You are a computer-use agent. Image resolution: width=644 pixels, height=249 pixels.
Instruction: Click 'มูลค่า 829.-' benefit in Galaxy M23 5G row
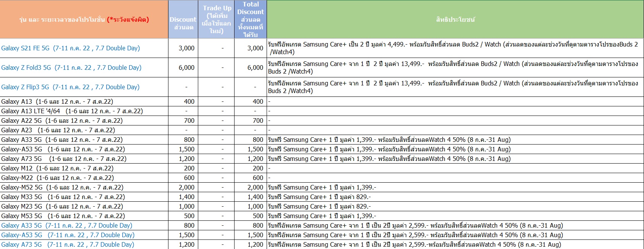pyautogui.click(x=455, y=206)
